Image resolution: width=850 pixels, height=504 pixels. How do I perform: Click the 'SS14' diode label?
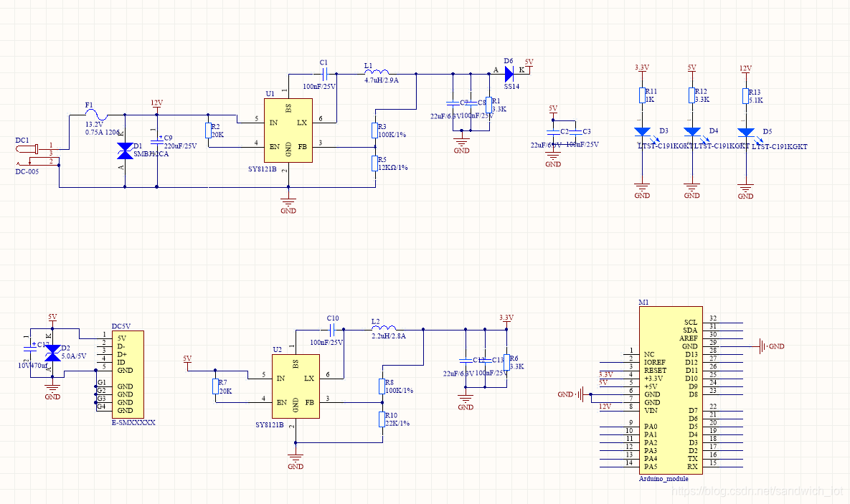(x=511, y=86)
